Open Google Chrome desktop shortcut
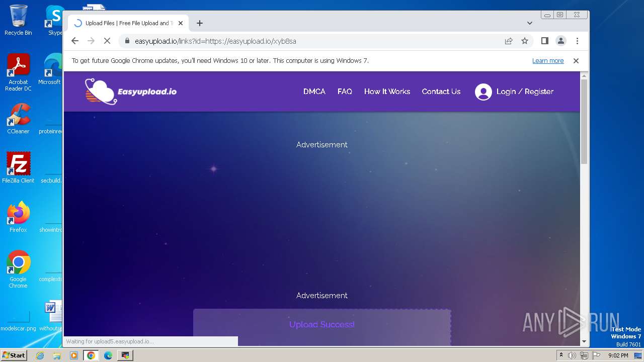The width and height of the screenshot is (644, 362). (x=18, y=269)
